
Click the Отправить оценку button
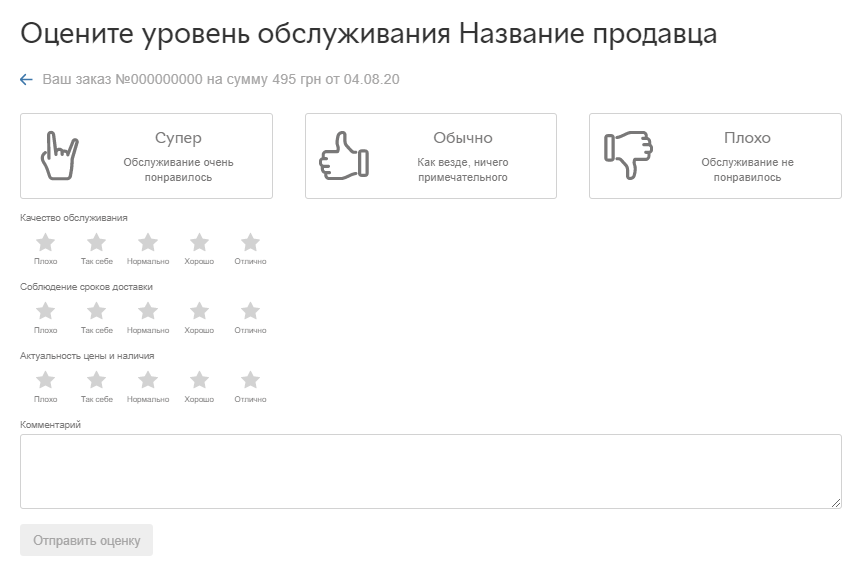[86, 540]
